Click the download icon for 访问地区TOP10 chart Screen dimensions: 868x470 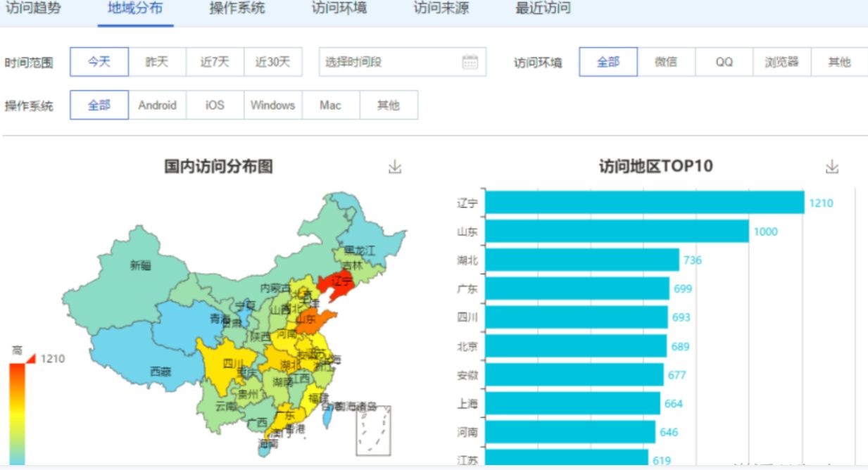point(833,167)
